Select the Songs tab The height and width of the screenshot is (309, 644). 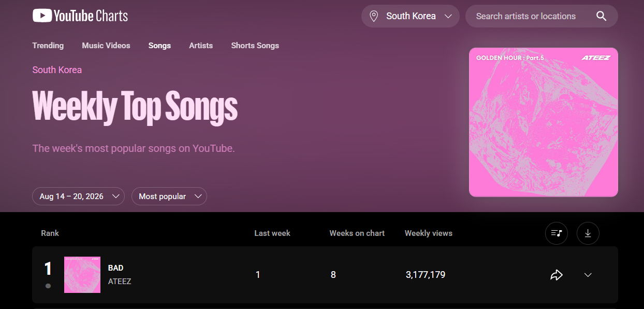click(x=159, y=46)
